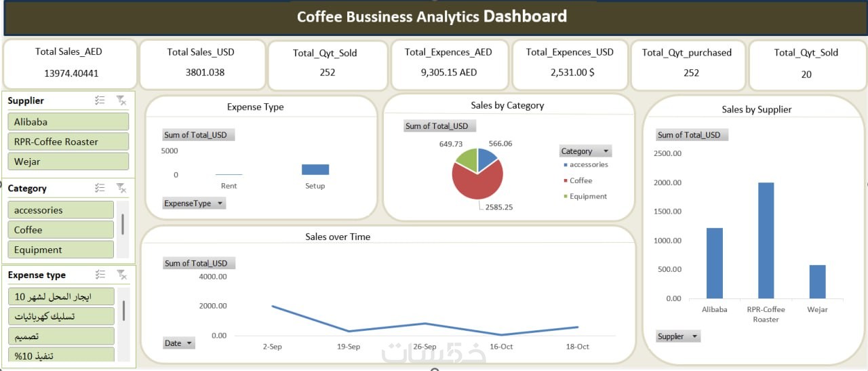Click the accessories legend marker in pie chart

566,165
